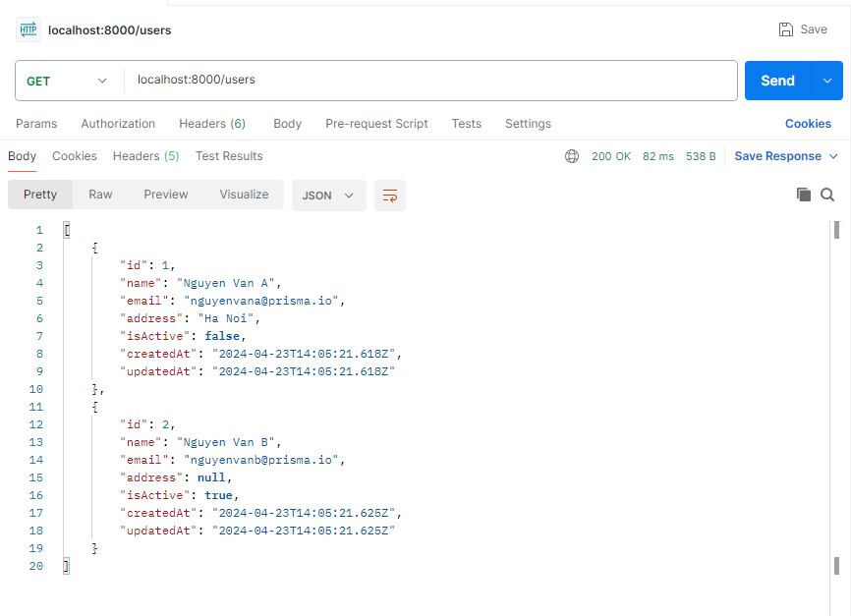Open the Cookies link

click(x=808, y=124)
